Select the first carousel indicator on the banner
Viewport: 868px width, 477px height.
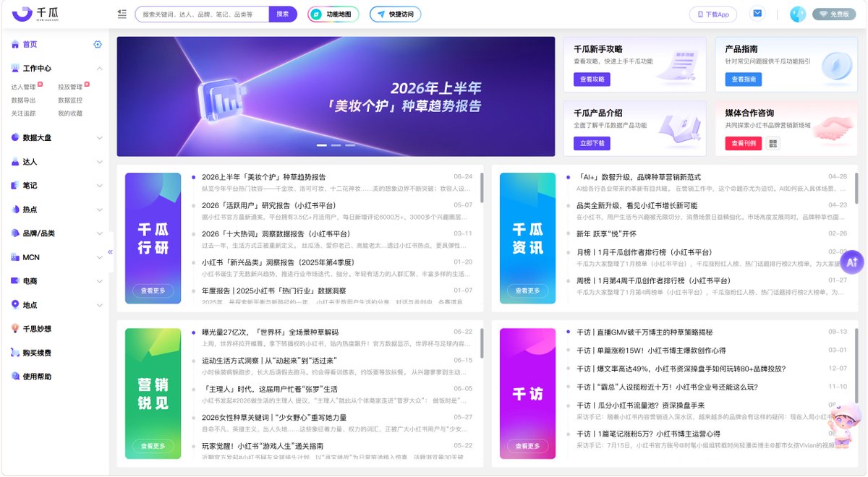click(322, 145)
